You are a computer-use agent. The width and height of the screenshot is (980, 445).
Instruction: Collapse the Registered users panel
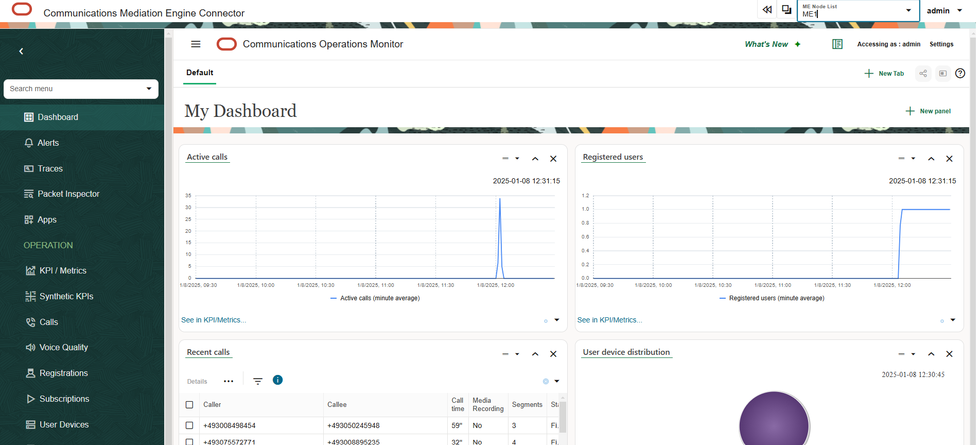[x=931, y=159]
